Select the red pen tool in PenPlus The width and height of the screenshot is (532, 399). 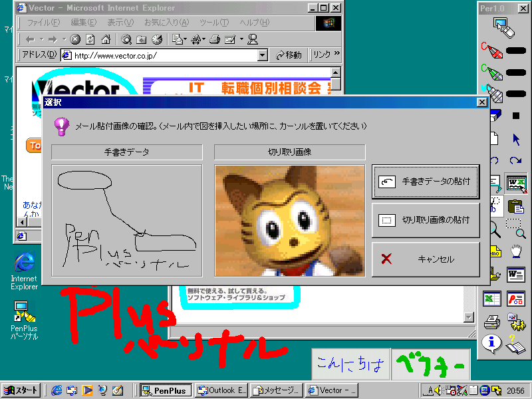pyautogui.click(x=492, y=51)
